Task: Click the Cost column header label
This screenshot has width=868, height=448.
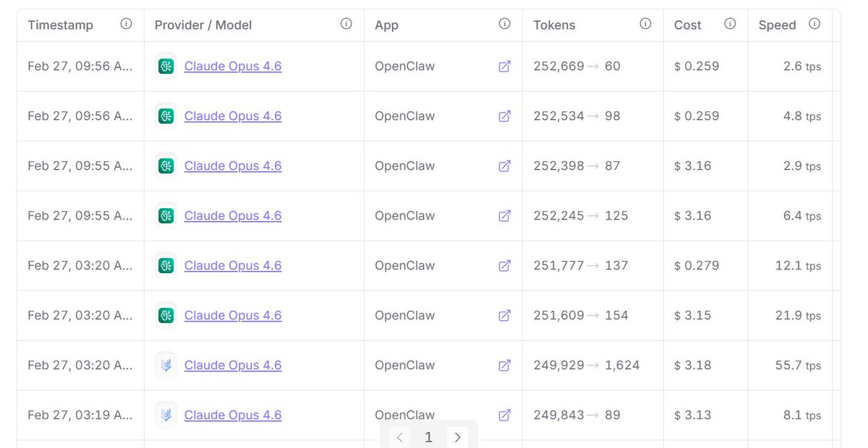Action: click(x=688, y=25)
